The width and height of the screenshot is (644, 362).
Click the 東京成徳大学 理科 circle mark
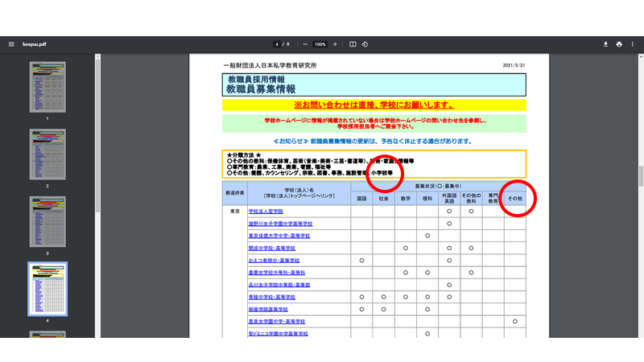[427, 236]
